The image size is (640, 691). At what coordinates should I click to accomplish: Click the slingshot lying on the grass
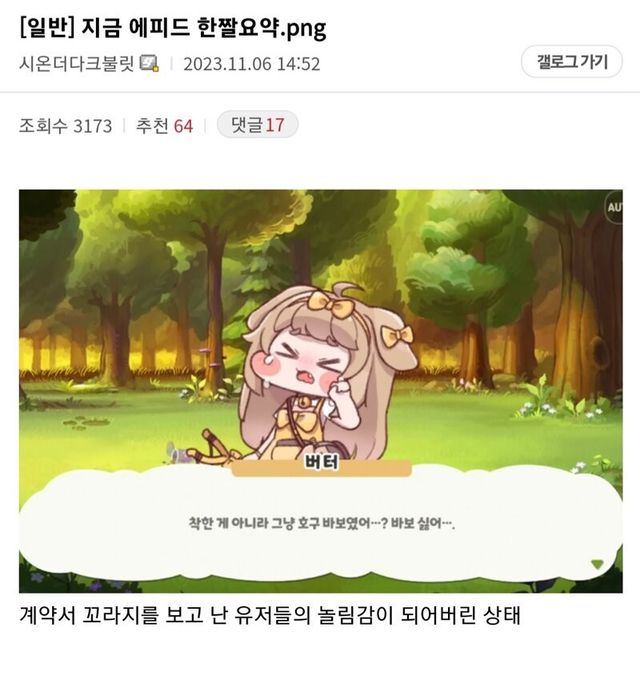pos(213,447)
